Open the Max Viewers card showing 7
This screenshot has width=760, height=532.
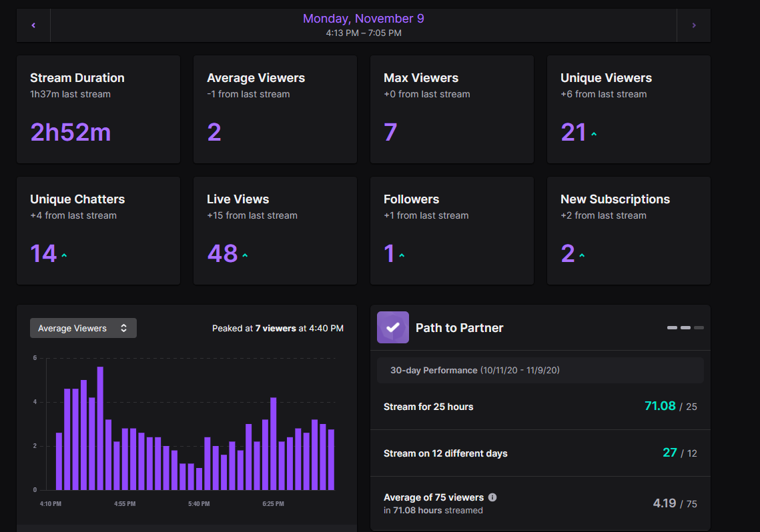coord(452,109)
